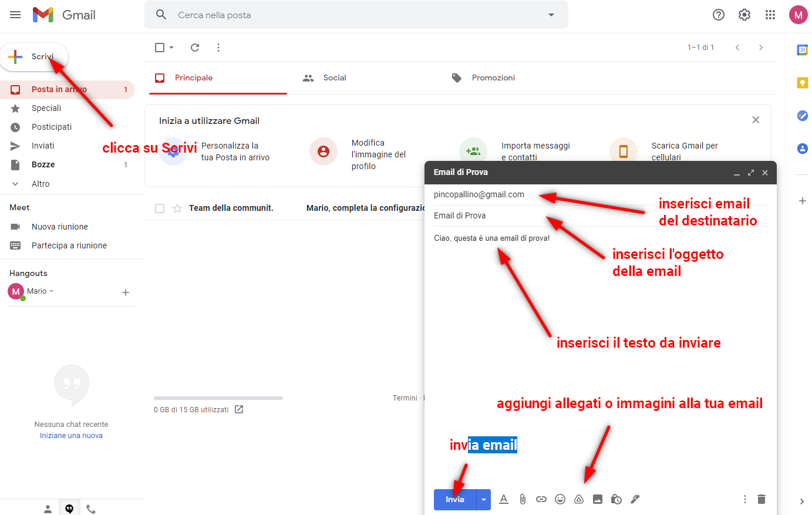812x515 pixels.
Task: Insert a photo in the email
Action: [598, 499]
